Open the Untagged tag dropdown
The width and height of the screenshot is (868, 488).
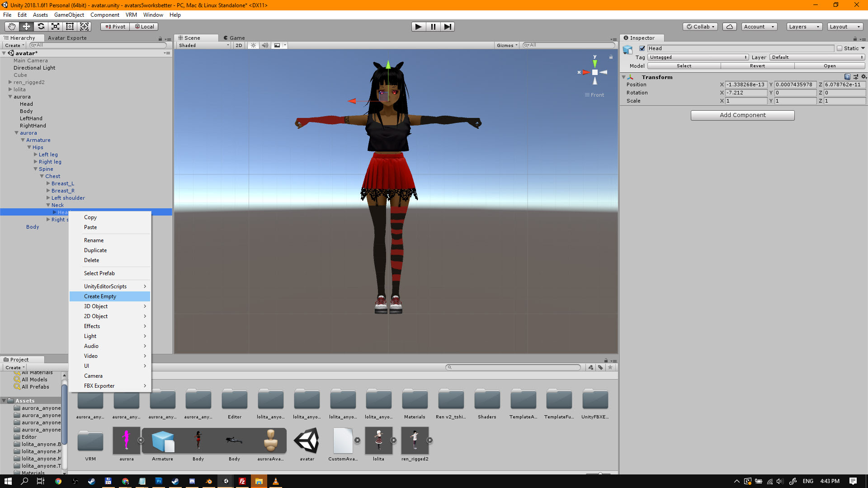[698, 57]
